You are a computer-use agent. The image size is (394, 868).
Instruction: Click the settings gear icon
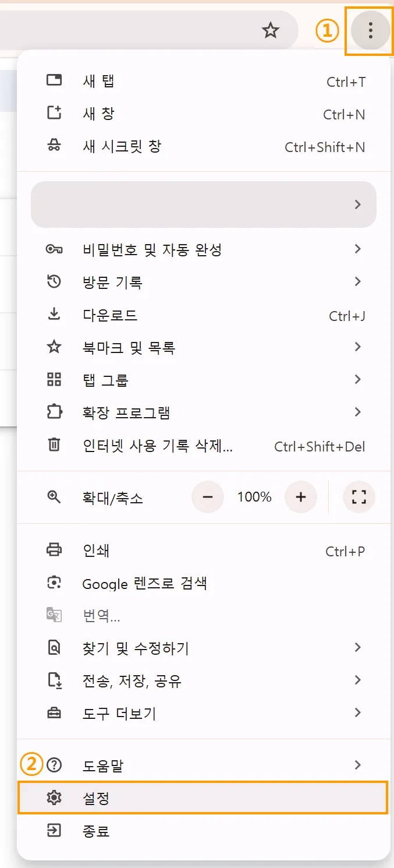click(x=54, y=798)
